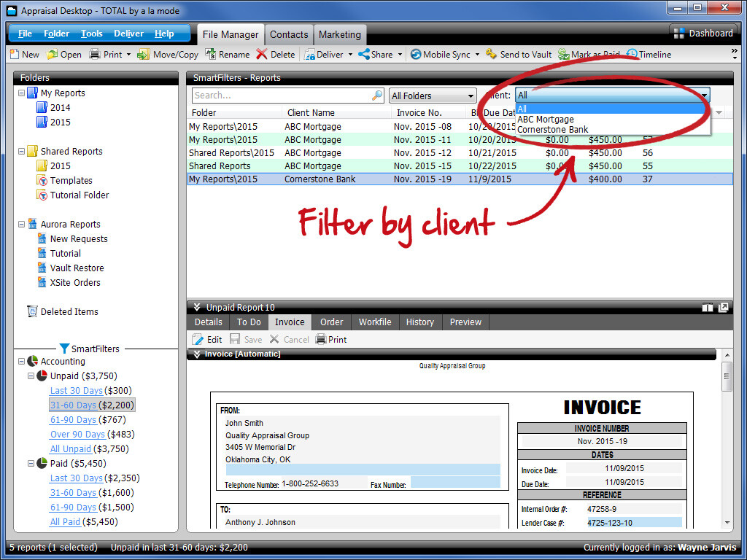Select the Cornerstone Bank report row

[x=460, y=179]
